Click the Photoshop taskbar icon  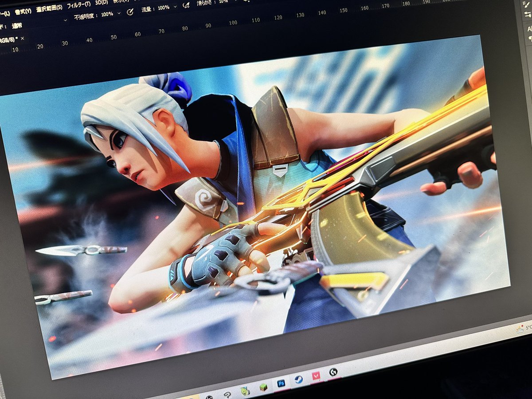281,383
